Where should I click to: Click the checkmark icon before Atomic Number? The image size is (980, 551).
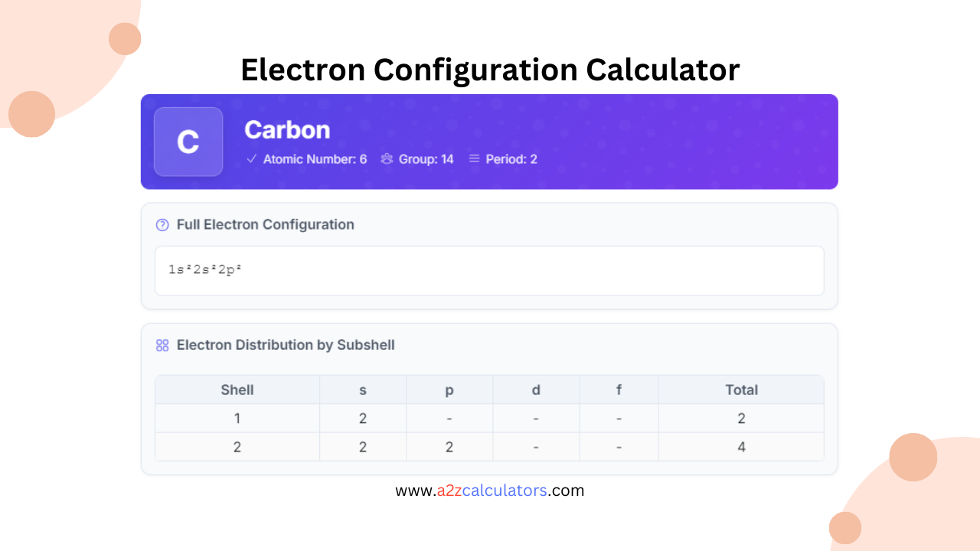click(x=251, y=159)
